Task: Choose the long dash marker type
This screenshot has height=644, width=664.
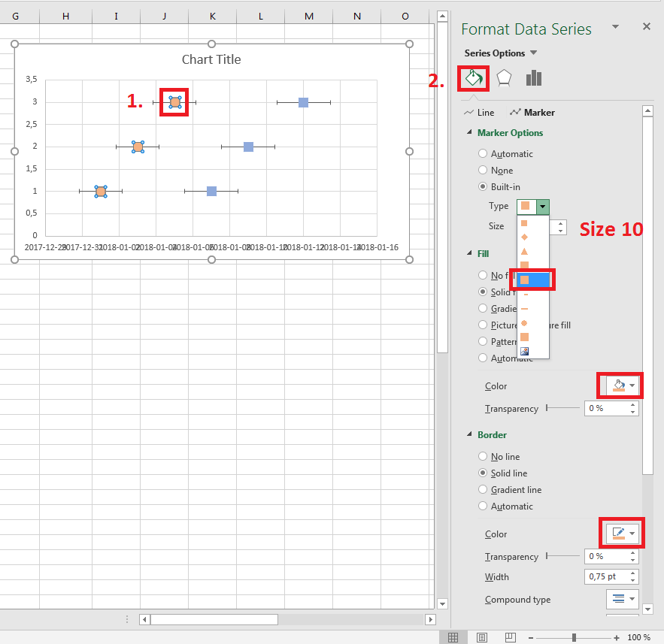Action: [524, 309]
